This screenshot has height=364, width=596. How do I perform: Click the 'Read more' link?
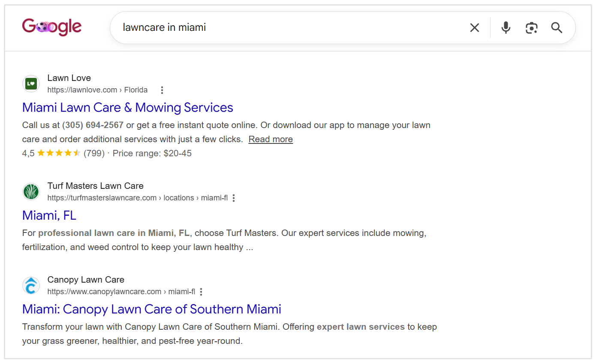click(271, 139)
